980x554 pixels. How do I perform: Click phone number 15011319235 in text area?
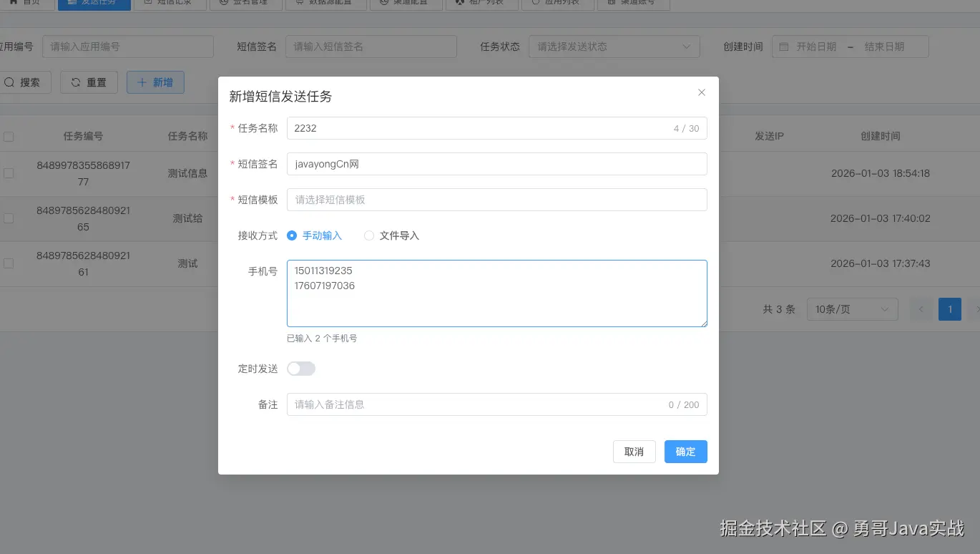point(323,271)
